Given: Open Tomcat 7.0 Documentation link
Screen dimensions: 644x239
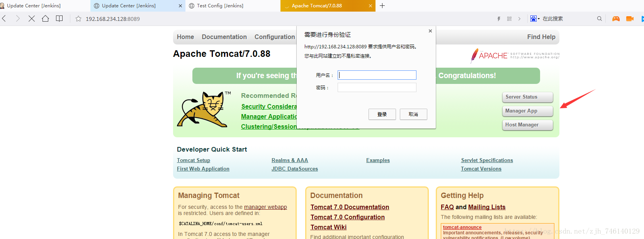Looking at the screenshot, I should pos(350,207).
